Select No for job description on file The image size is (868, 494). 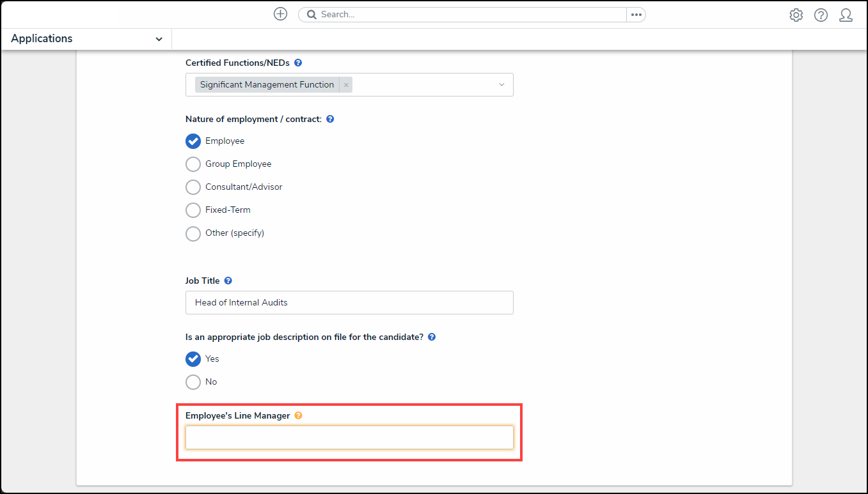click(x=193, y=382)
